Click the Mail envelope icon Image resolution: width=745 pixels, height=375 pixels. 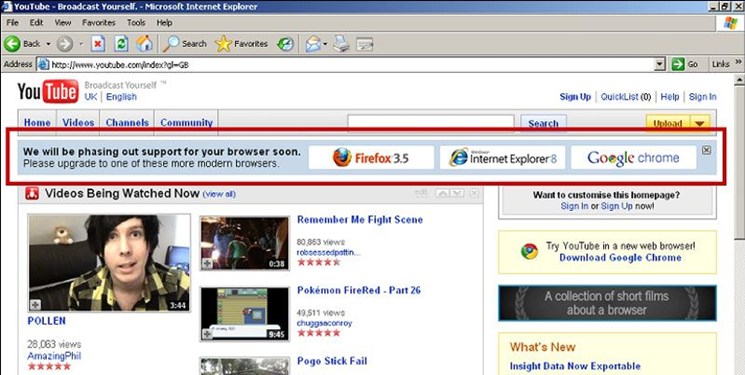point(313,44)
